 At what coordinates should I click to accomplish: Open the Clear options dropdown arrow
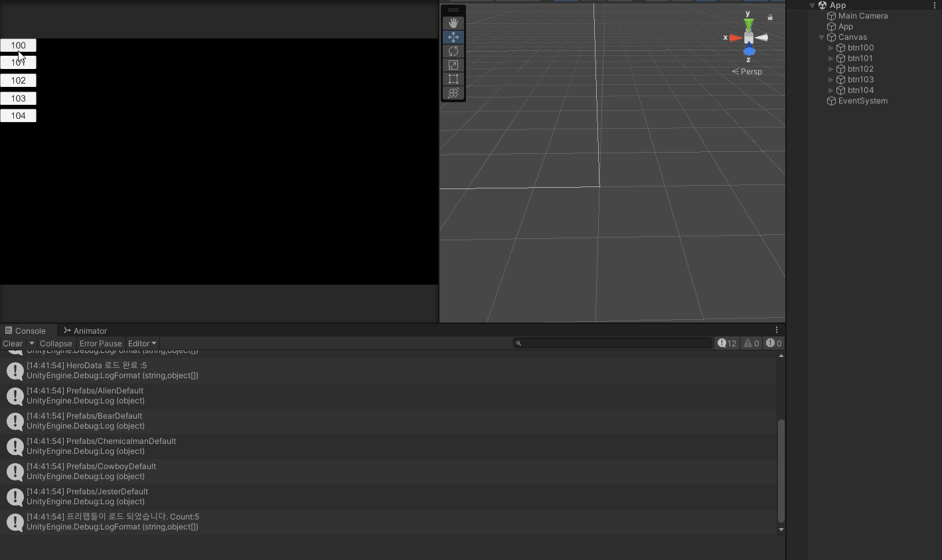(x=31, y=344)
